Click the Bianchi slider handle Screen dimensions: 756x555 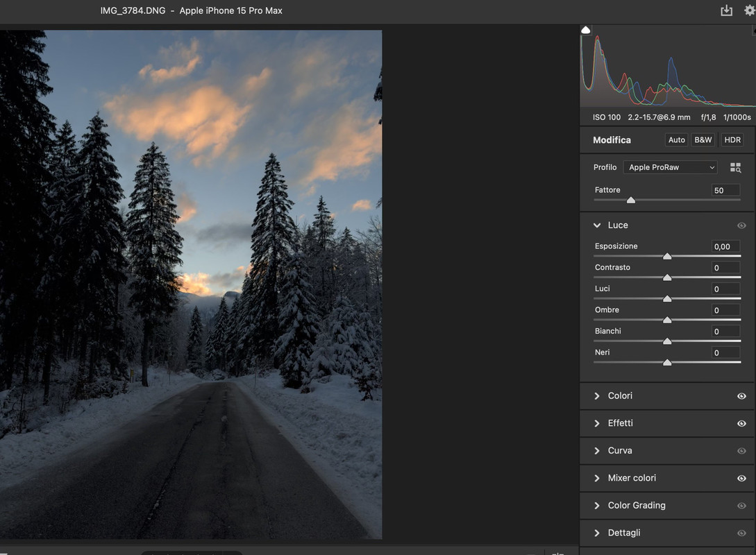point(667,341)
